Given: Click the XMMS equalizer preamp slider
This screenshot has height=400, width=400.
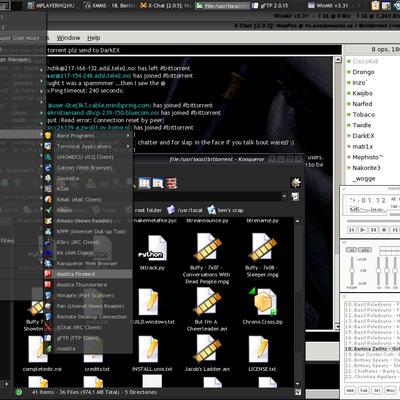Looking at the screenshot, I should click(x=352, y=272).
